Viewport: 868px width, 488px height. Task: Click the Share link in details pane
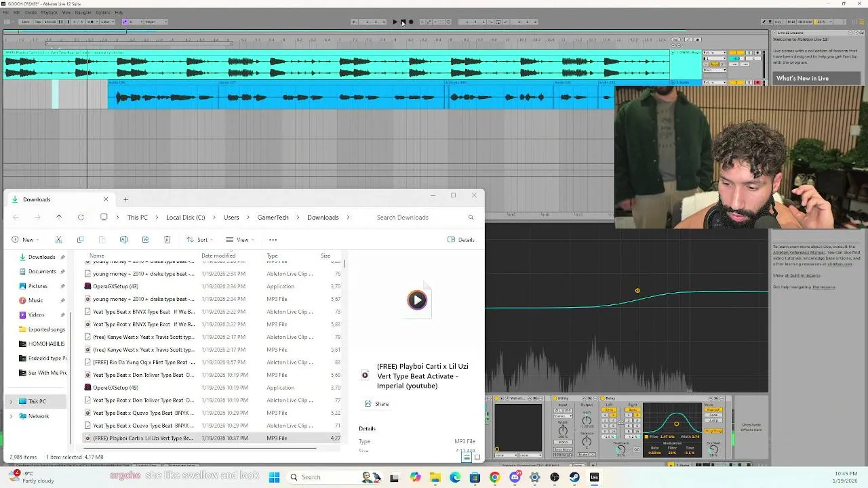(377, 404)
